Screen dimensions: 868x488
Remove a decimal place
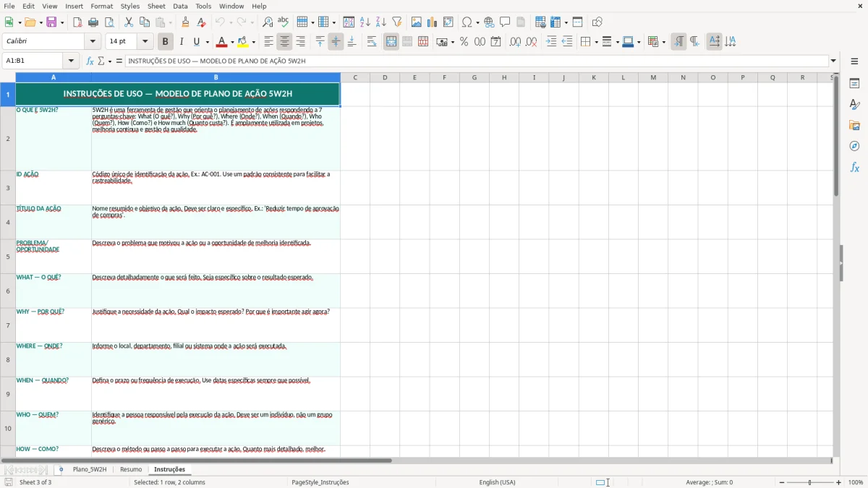(x=531, y=42)
